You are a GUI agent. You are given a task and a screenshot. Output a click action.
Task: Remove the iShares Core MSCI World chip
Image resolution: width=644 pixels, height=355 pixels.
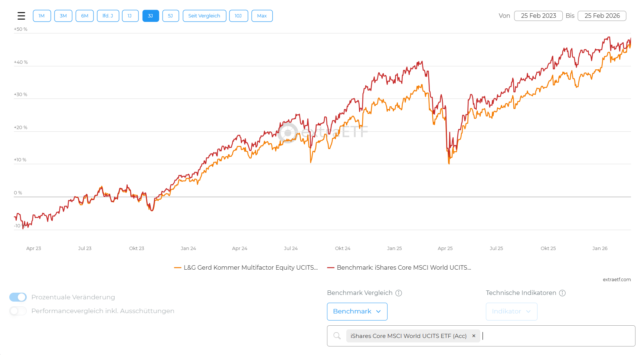[x=474, y=336]
